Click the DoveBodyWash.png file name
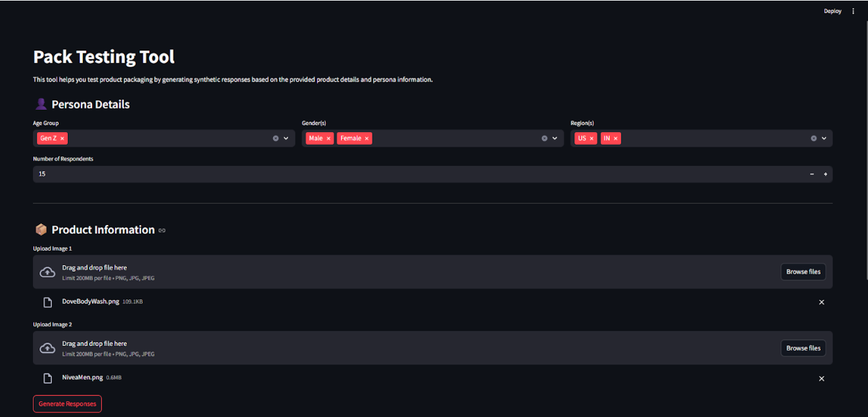Screen dimensions: 868x417 click(x=90, y=302)
